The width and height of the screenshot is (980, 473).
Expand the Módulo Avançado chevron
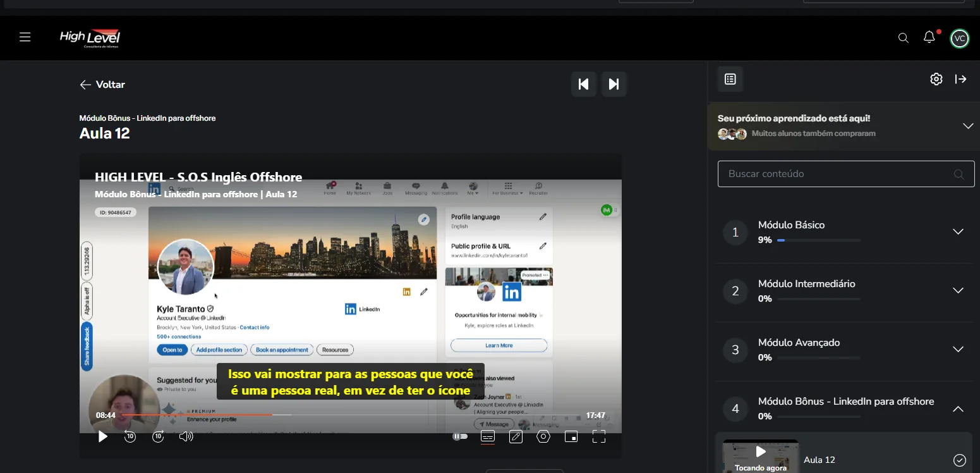(958, 349)
